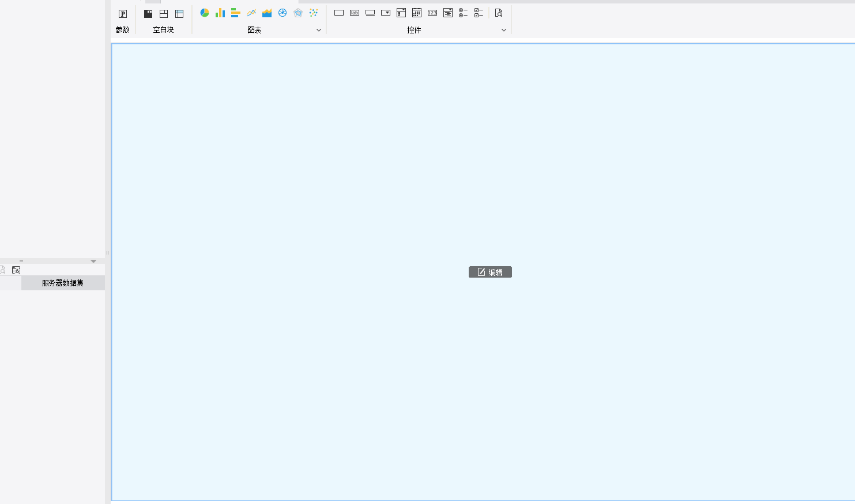Click the greyed preview dataset icon

2,270
